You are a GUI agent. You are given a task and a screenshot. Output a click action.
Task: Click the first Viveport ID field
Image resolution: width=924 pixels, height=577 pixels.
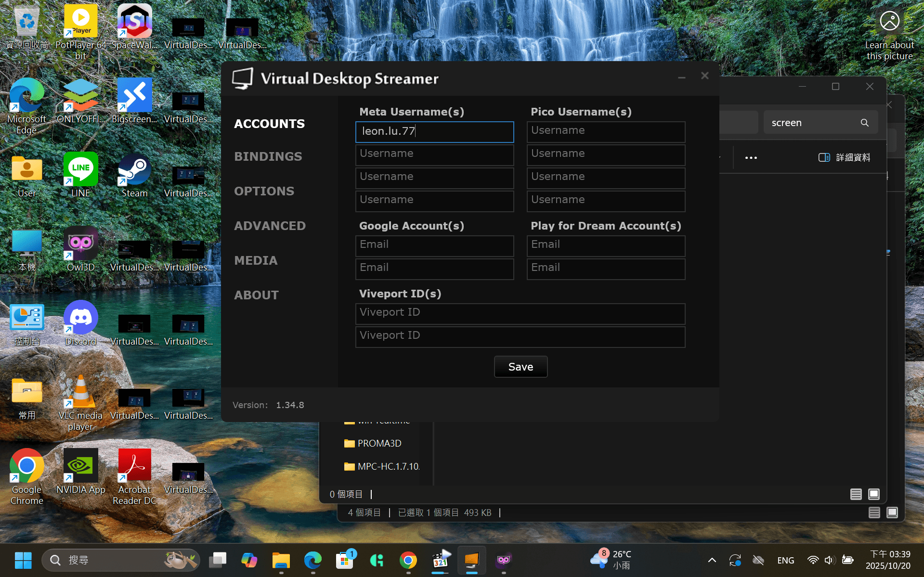point(520,313)
